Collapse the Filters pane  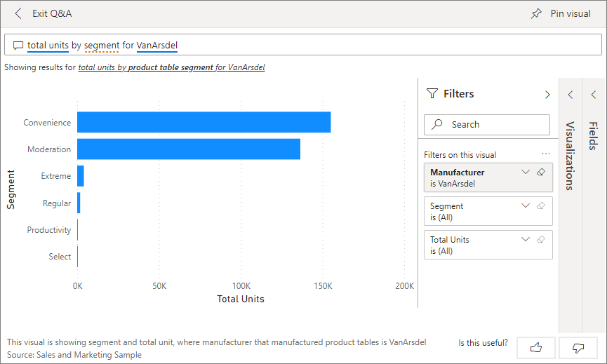coord(547,95)
